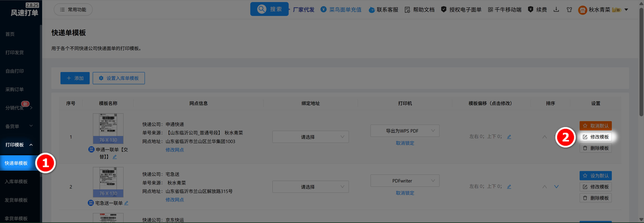Screen dimensions: 644x223
Task: Click 修改网点 link in the 申通快递 row
Action: pyautogui.click(x=174, y=150)
